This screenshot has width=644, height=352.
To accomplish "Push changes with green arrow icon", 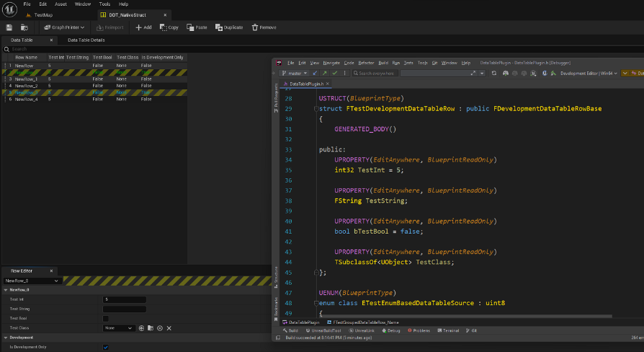I will [x=324, y=73].
